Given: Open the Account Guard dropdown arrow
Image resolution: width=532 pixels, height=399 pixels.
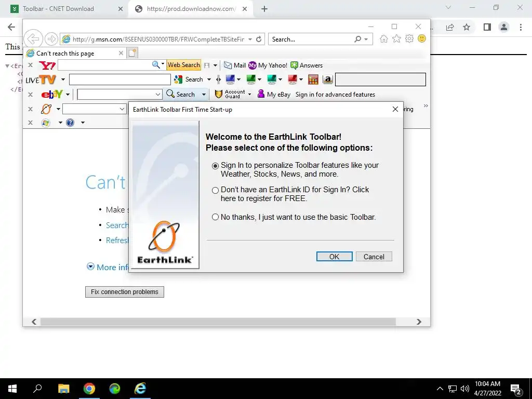Looking at the screenshot, I should tap(250, 95).
